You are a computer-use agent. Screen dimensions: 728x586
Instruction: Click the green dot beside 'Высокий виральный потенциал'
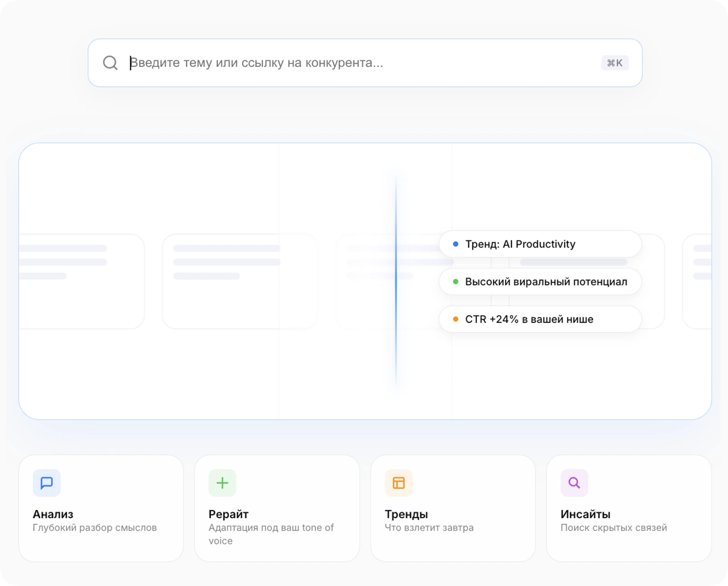point(455,282)
